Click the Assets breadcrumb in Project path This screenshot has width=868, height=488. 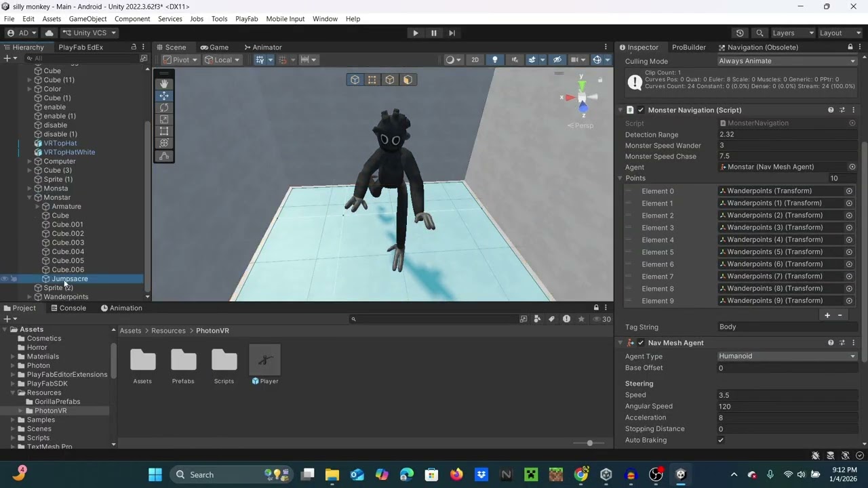[x=130, y=331]
